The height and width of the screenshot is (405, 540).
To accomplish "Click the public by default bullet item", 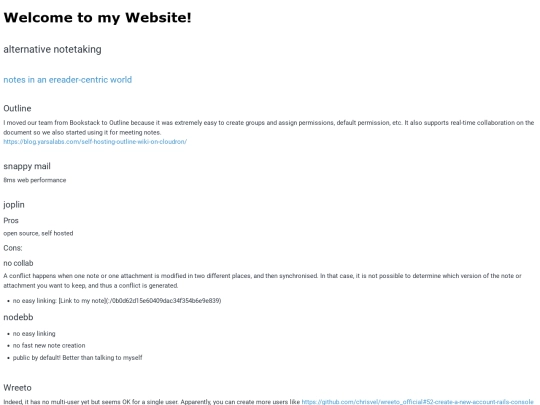I will click(77, 357).
